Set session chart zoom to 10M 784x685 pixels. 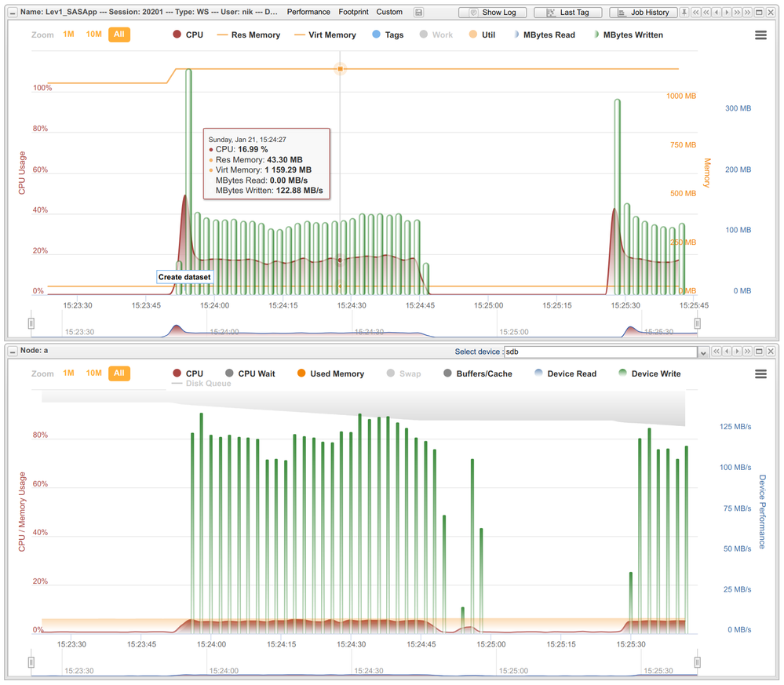point(93,34)
